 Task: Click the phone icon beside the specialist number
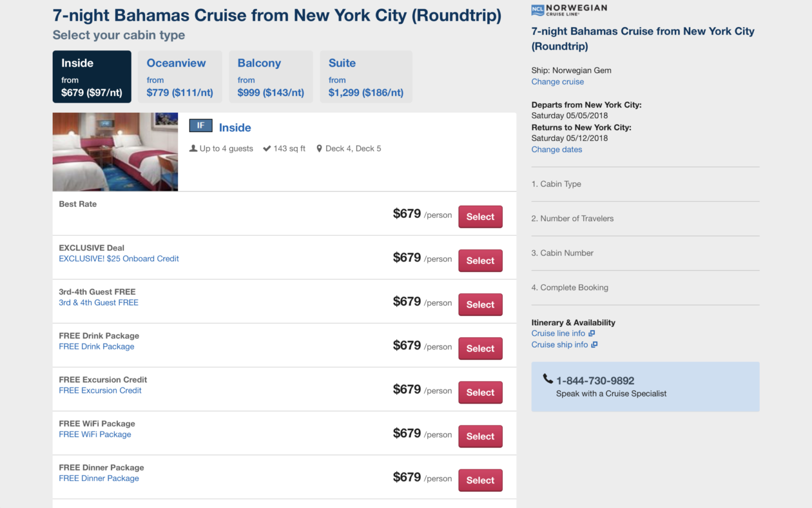[x=547, y=379]
